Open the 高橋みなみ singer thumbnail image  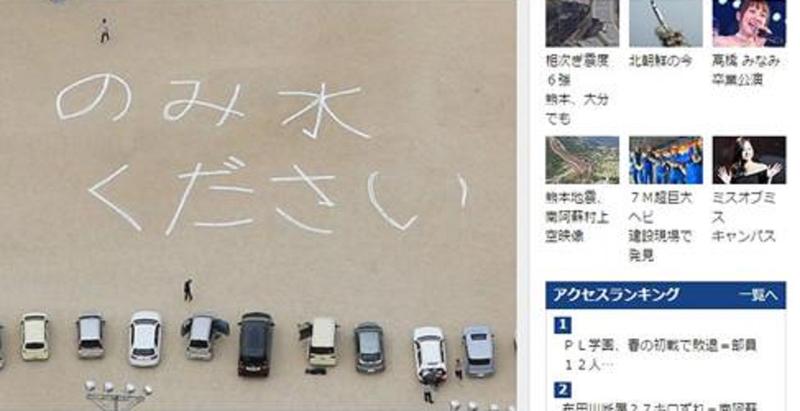click(x=749, y=23)
